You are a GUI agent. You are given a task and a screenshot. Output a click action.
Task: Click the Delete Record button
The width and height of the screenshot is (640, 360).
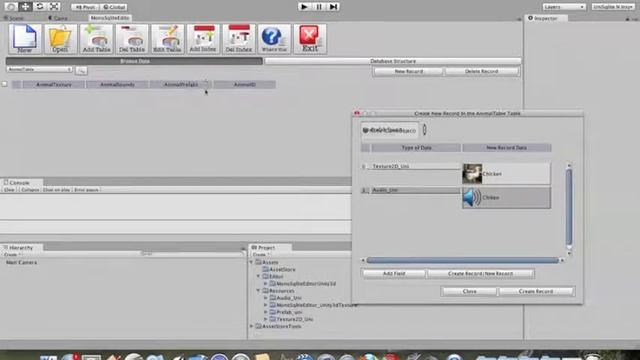coord(482,71)
